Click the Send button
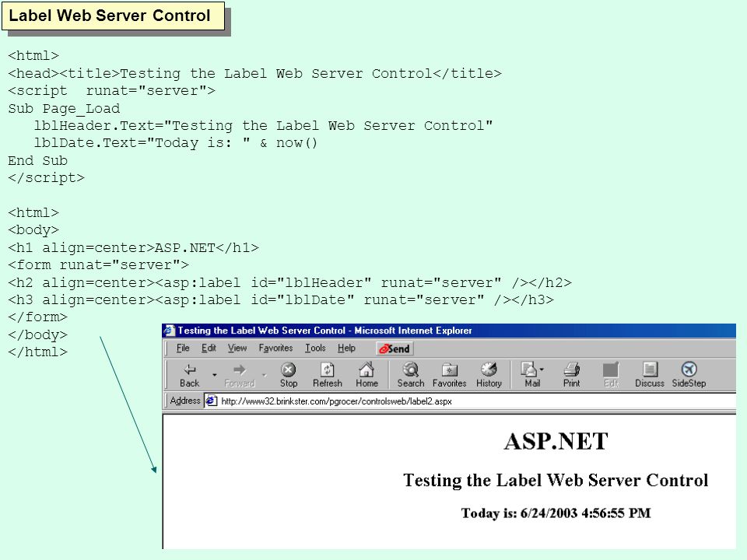The image size is (747, 560). point(395,348)
